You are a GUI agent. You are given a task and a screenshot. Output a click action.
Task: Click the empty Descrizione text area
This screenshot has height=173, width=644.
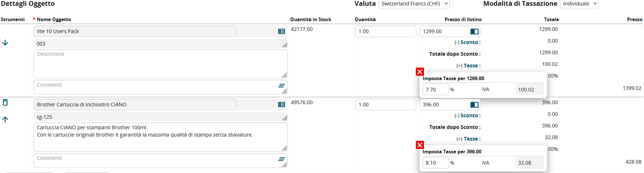coord(160,64)
